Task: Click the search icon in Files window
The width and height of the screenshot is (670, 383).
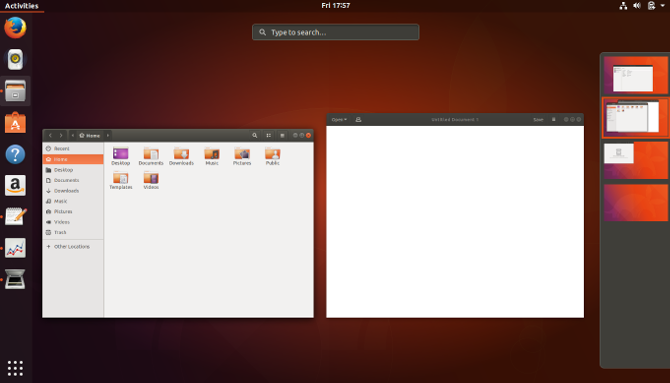Action: [x=255, y=136]
